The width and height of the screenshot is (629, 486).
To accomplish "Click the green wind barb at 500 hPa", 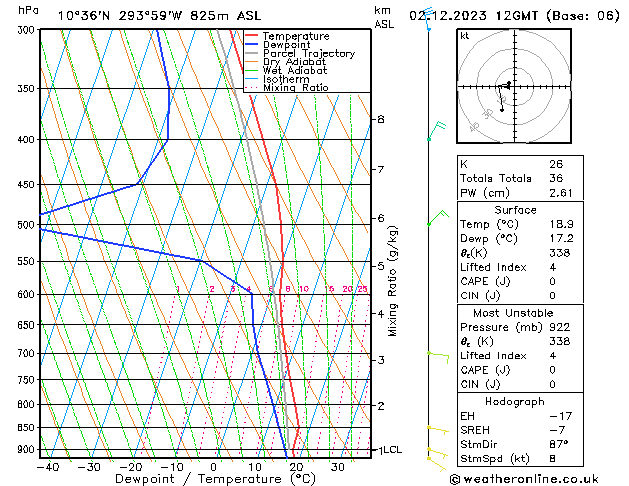I will 438,217.
